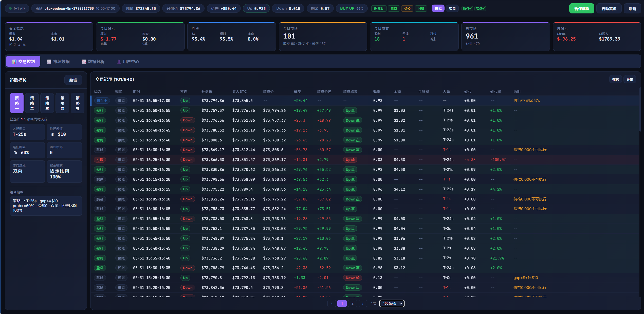Click the 启动实盘 button
The image size is (644, 314).
[x=609, y=9]
